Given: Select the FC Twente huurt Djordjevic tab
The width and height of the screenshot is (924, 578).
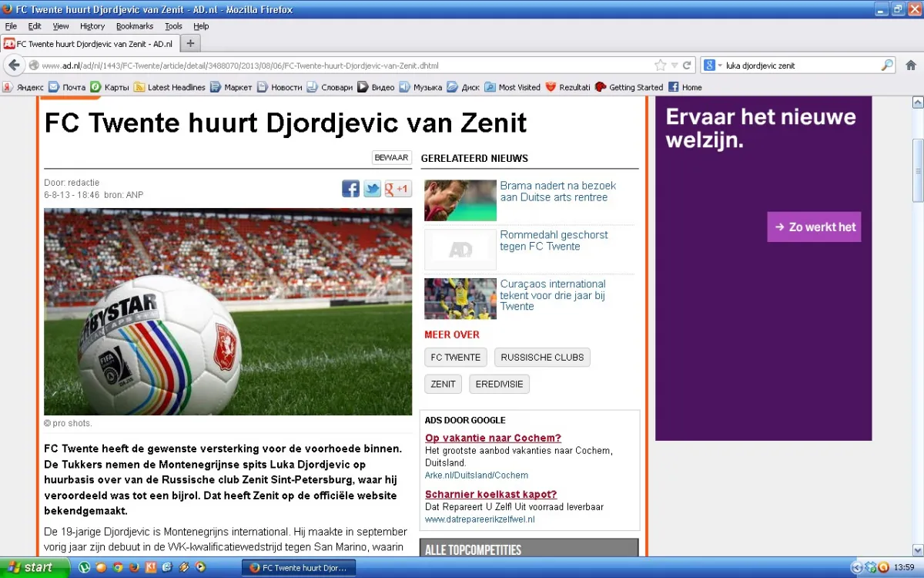Looking at the screenshot, I should coord(90,44).
